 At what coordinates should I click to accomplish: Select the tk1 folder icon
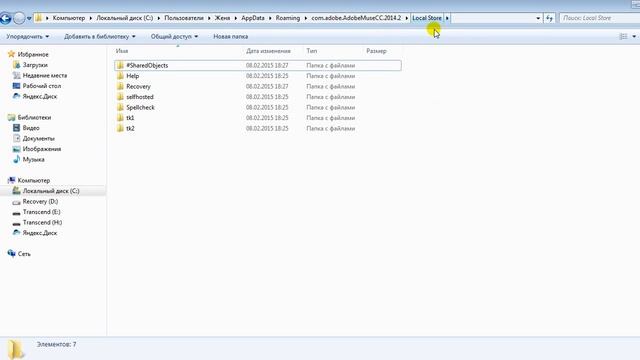[x=120, y=118]
